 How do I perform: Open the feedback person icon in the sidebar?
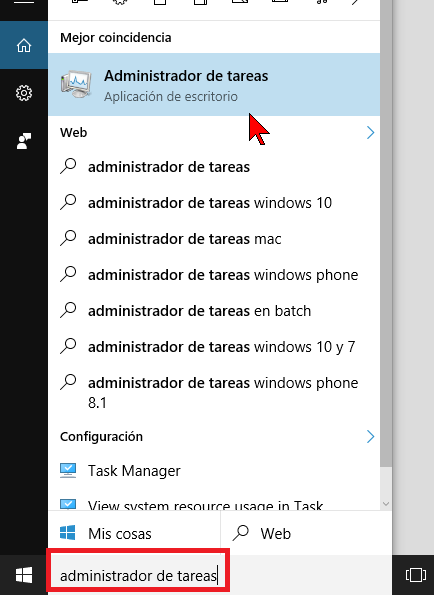pyautogui.click(x=24, y=141)
